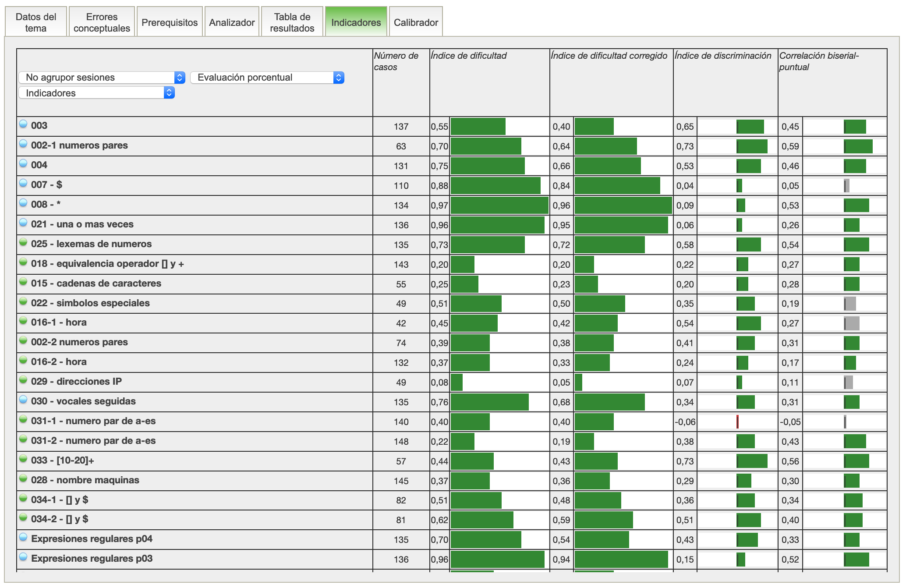906x588 pixels.
Task: Click green icon for 029 direcciones IP
Action: [23, 380]
